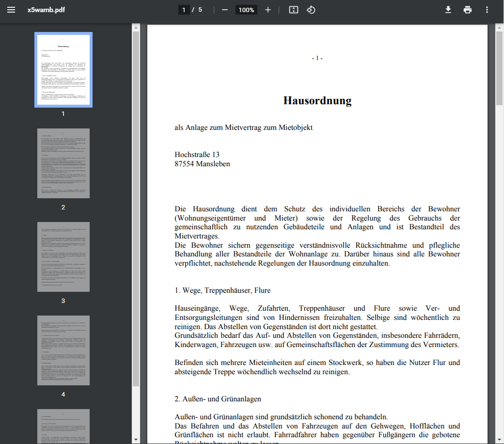
Task: Activate the fit-to-page view
Action: [293, 9]
